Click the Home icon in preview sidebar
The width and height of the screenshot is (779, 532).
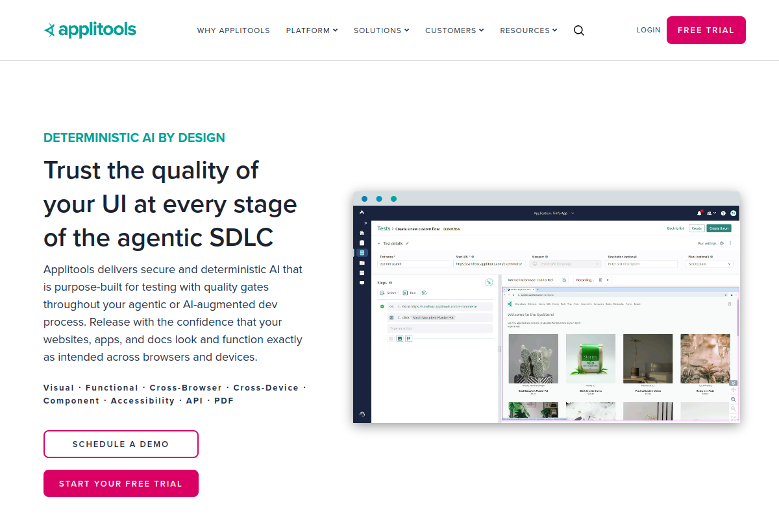coord(362,233)
